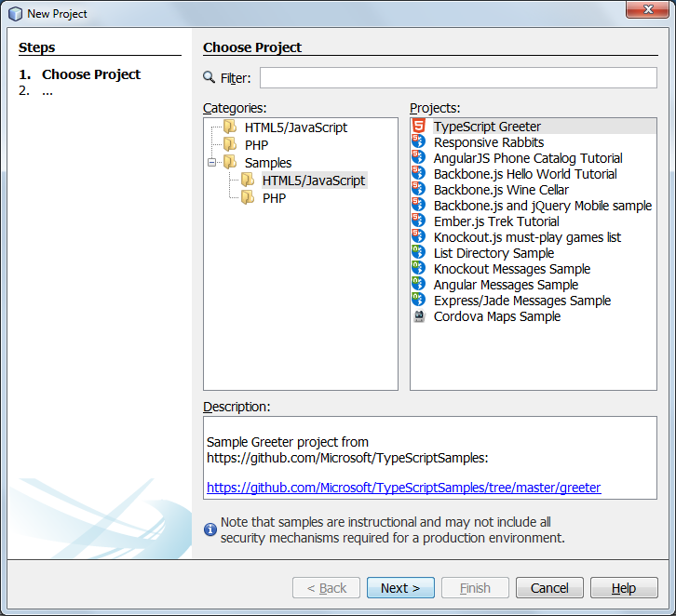This screenshot has height=616, width=676.
Task: Click the Backbone.js Hello World Tutorial icon
Action: [419, 174]
